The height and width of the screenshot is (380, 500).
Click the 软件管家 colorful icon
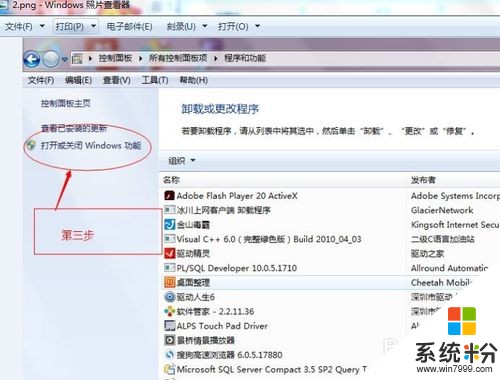pyautogui.click(x=169, y=311)
